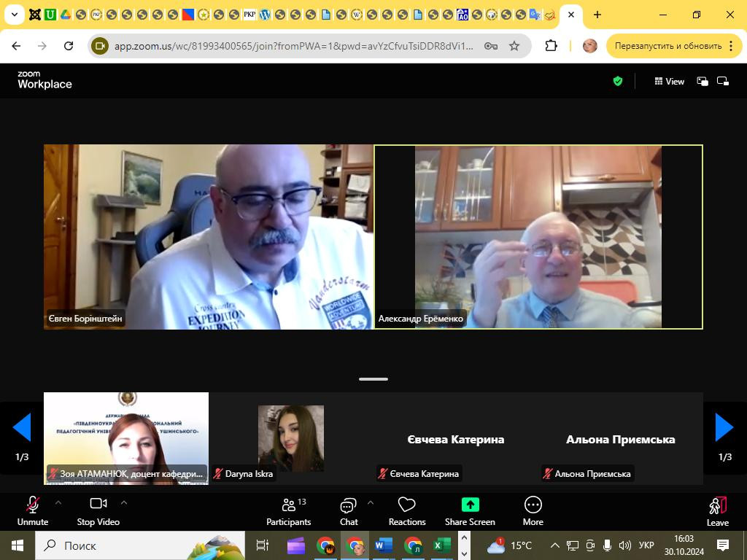
Task: Open the Chat panel
Action: click(x=349, y=511)
